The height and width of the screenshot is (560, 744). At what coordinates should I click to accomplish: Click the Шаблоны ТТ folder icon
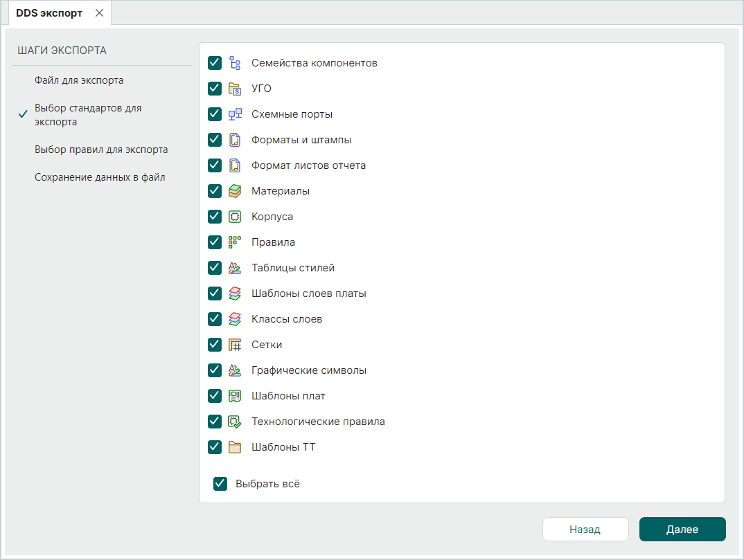point(235,447)
